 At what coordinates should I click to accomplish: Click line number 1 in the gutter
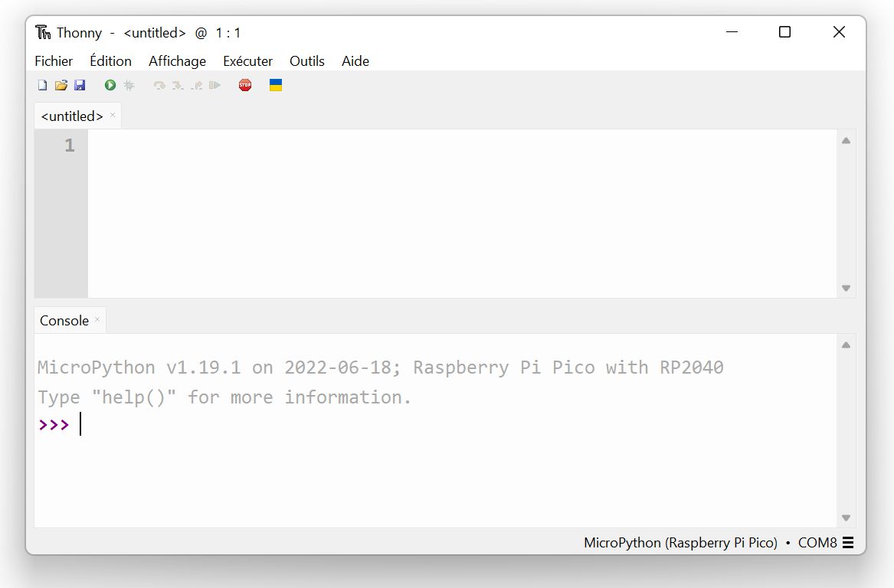[x=70, y=145]
